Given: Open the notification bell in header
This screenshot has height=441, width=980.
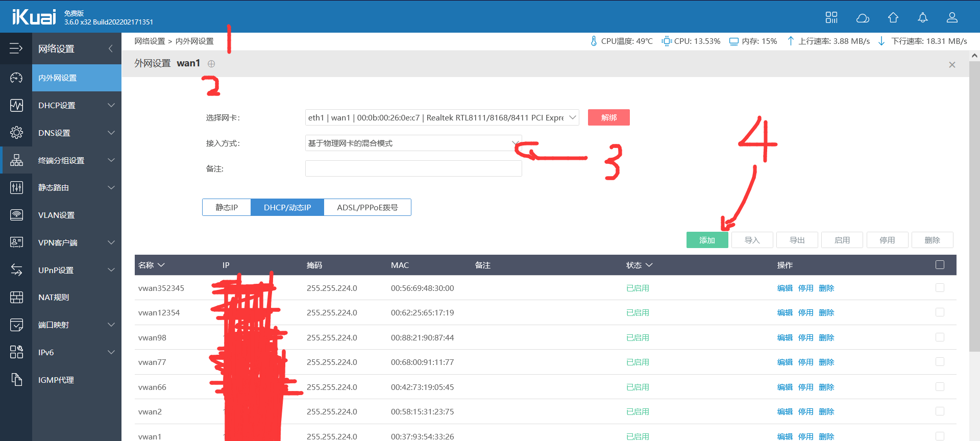Looking at the screenshot, I should [x=922, y=18].
